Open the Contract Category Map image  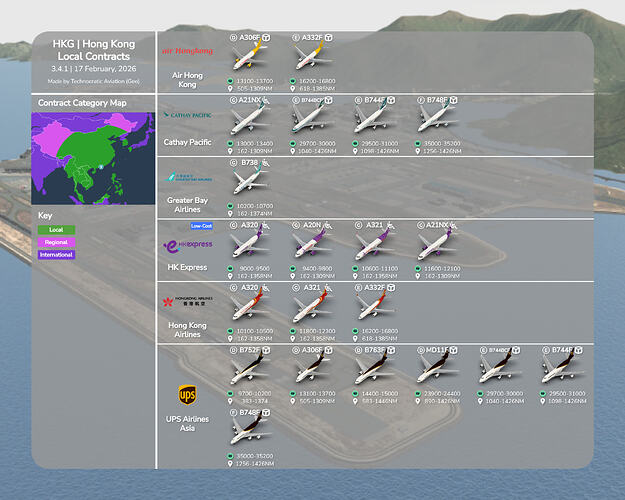tap(93, 158)
